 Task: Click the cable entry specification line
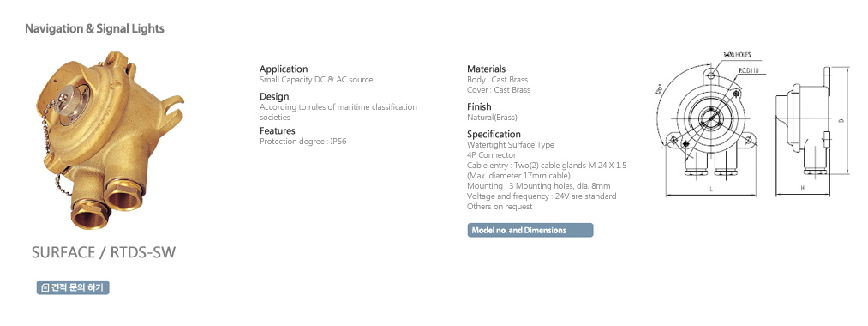click(x=547, y=166)
